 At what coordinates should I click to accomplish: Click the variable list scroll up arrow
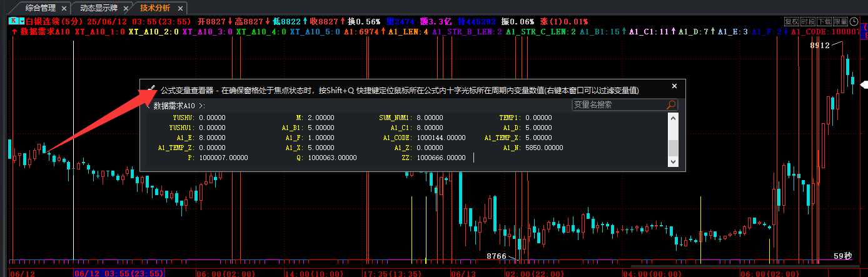click(673, 118)
